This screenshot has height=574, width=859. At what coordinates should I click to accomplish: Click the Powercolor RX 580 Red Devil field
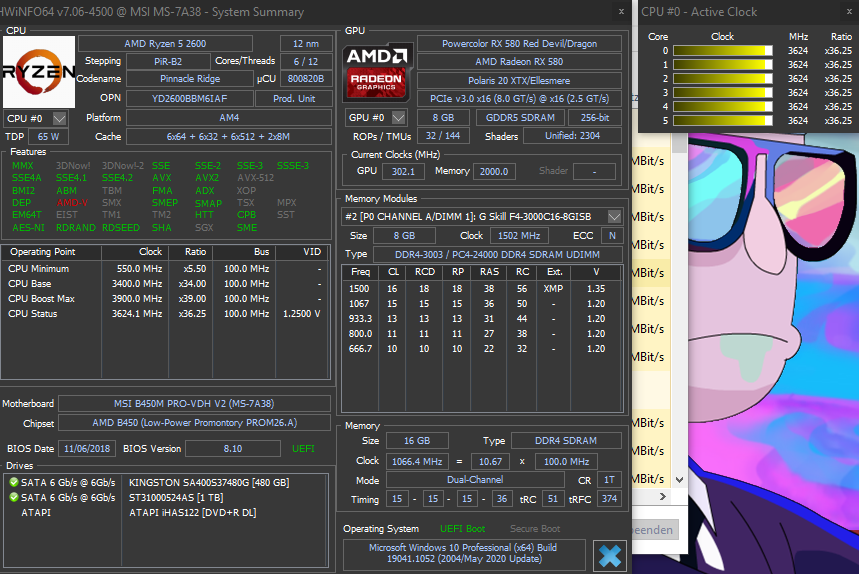(x=519, y=44)
